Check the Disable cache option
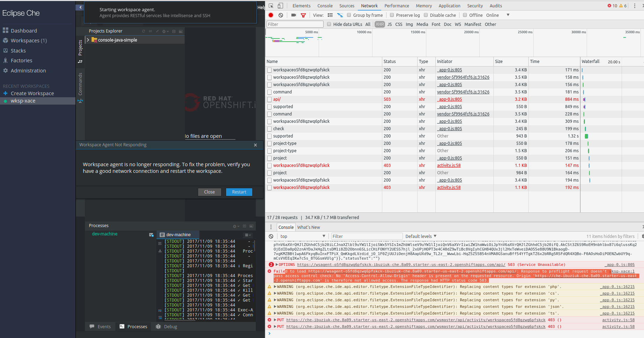This screenshot has height=338, width=644. pyautogui.click(x=426, y=15)
